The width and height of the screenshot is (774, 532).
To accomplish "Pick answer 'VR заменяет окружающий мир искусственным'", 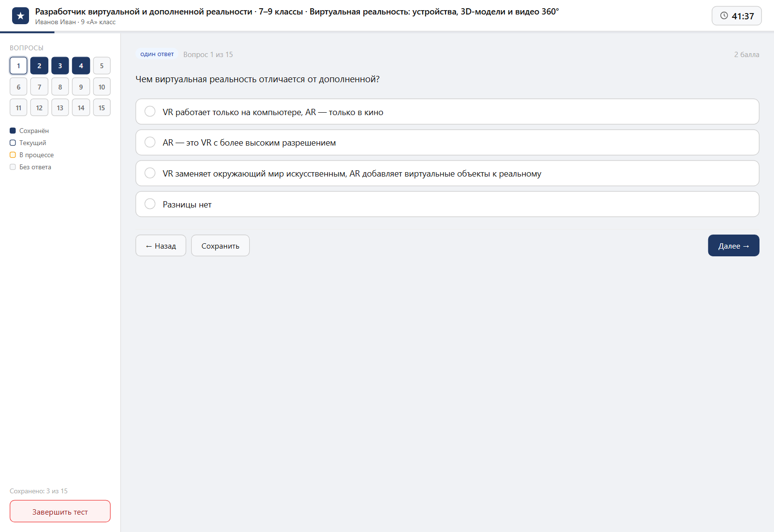I will coord(447,173).
